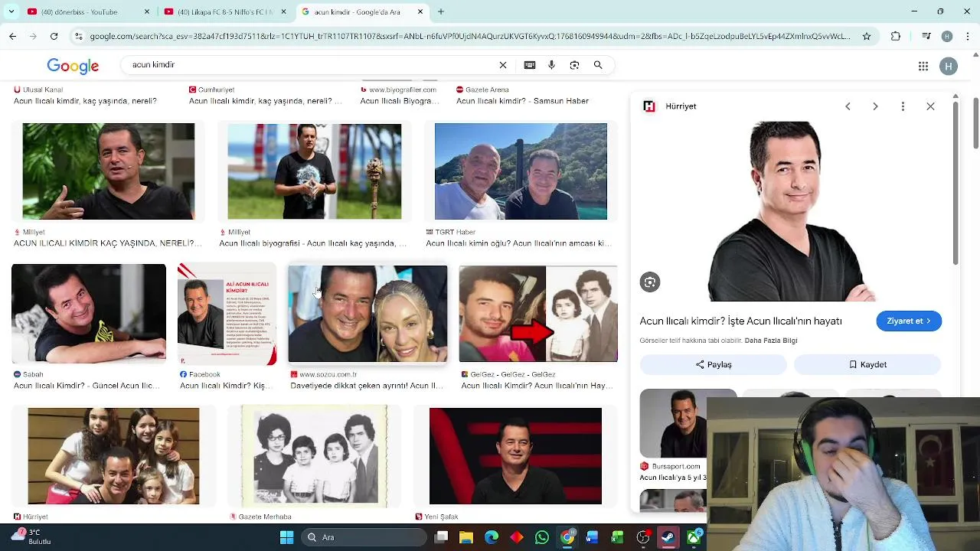Click the Paylaş share button
Image resolution: width=980 pixels, height=551 pixels.
pyautogui.click(x=714, y=364)
